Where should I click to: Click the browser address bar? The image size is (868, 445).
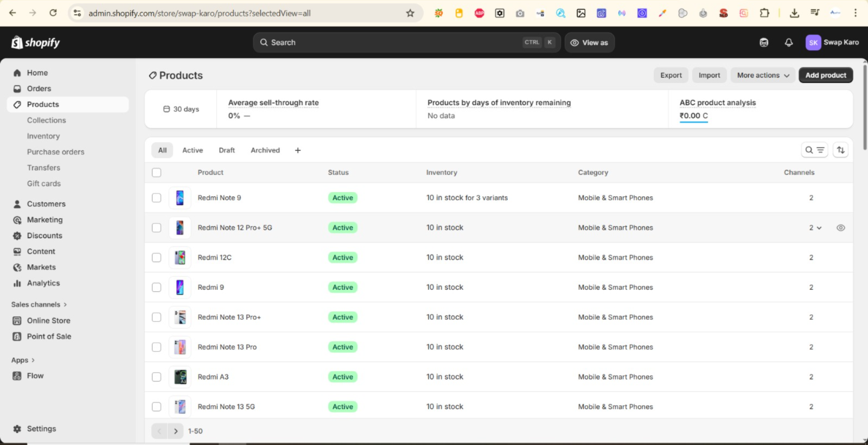244,13
